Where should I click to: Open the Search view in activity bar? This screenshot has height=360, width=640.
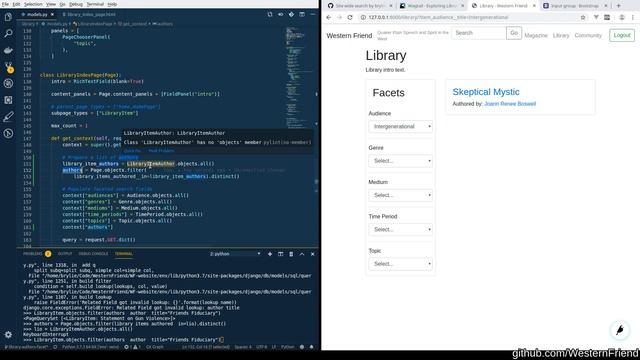pyautogui.click(x=8, y=33)
